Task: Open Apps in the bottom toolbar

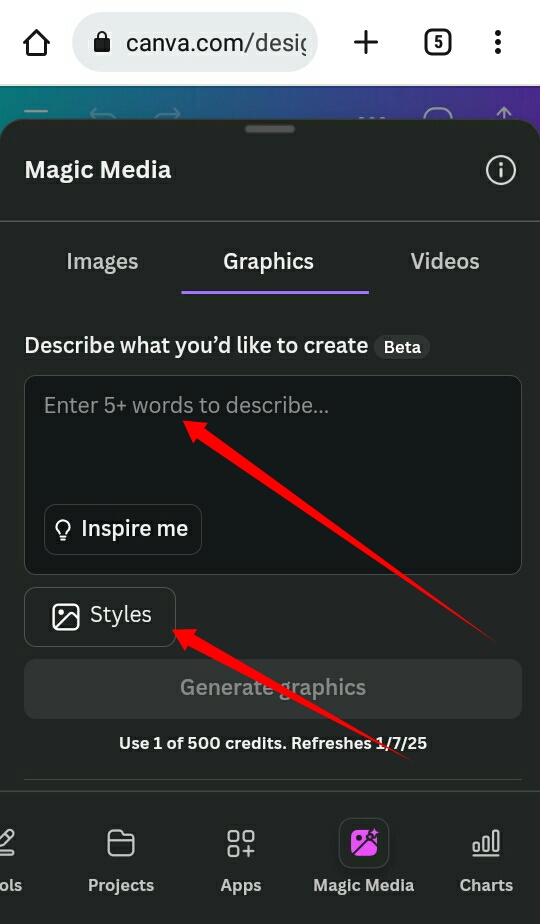Action: (241, 860)
